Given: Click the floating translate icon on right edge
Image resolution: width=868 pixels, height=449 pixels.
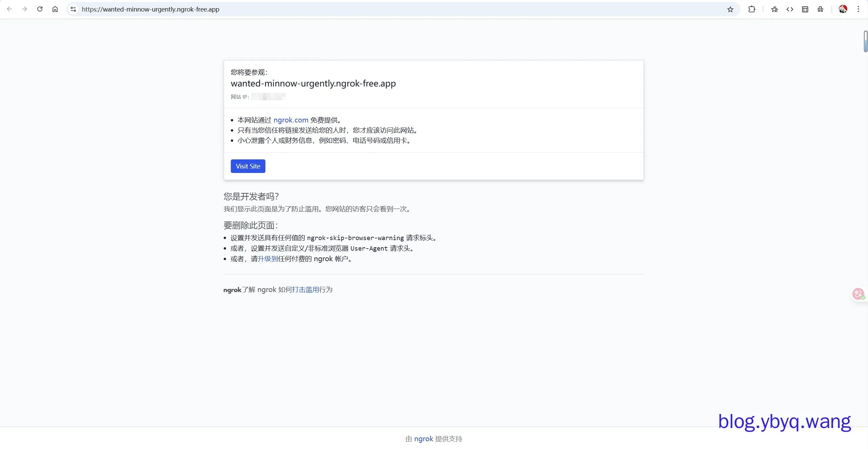Looking at the screenshot, I should 859,294.
